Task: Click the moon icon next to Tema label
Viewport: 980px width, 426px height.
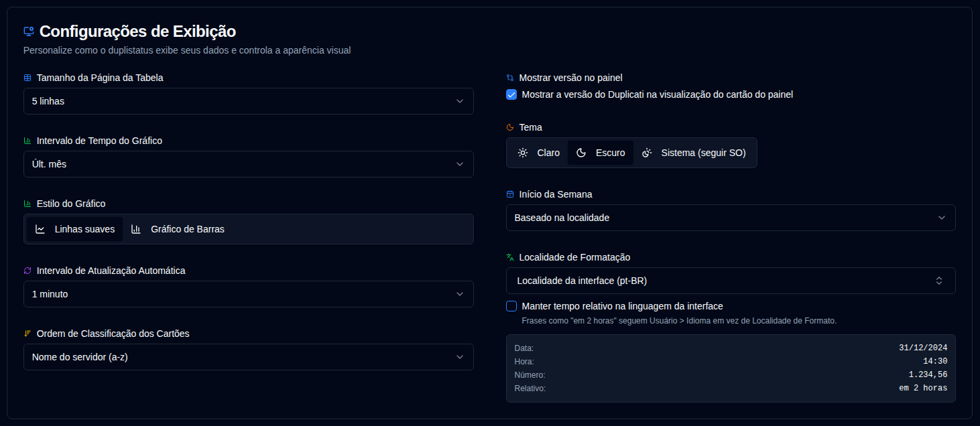Action: [510, 127]
